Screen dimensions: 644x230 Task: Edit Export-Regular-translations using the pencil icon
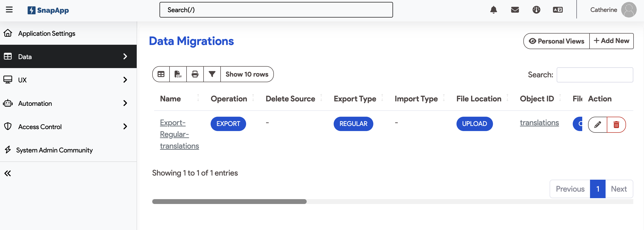click(598, 124)
